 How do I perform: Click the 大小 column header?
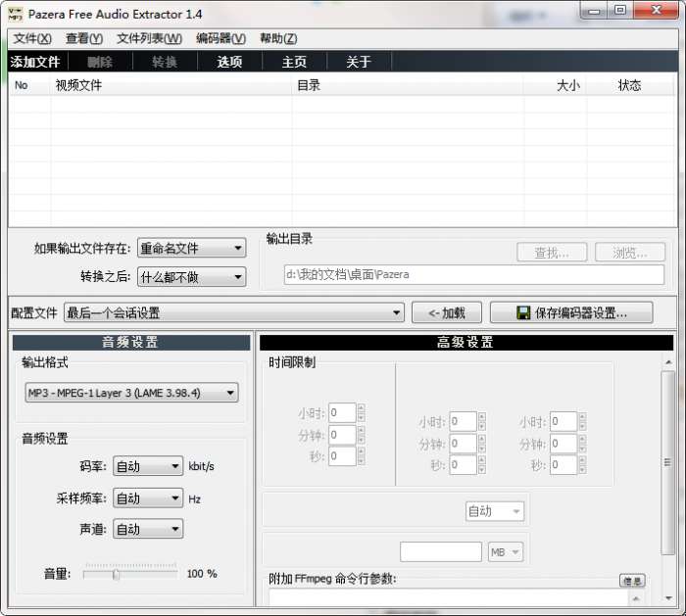click(555, 85)
